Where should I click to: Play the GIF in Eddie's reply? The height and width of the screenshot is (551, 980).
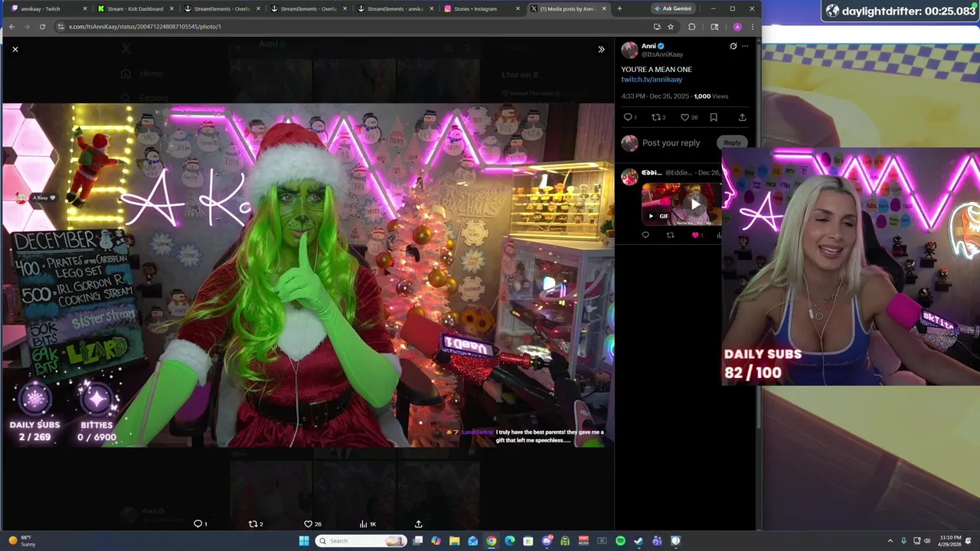(x=695, y=204)
